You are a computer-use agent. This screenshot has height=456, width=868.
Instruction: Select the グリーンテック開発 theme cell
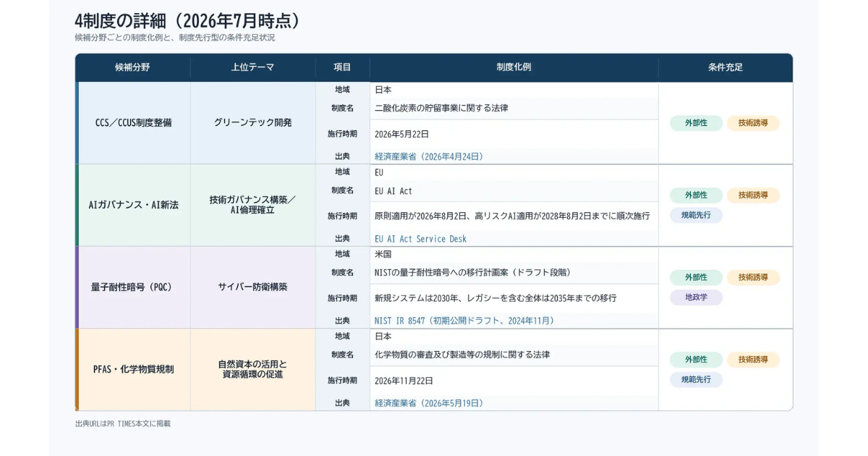click(252, 123)
